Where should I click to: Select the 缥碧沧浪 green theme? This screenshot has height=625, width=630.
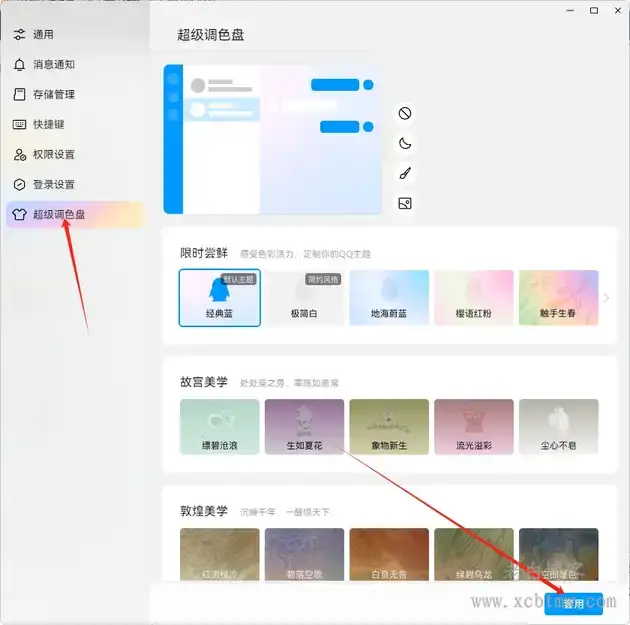pyautogui.click(x=219, y=427)
